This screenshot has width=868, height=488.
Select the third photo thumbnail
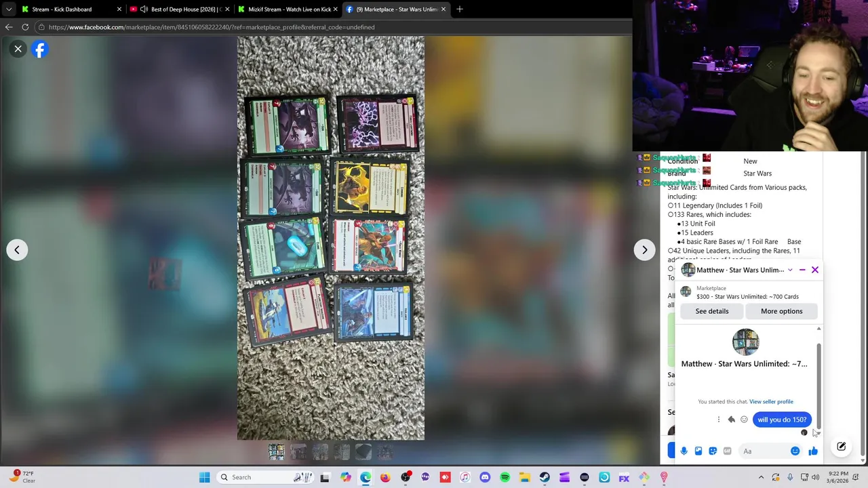pos(320,452)
